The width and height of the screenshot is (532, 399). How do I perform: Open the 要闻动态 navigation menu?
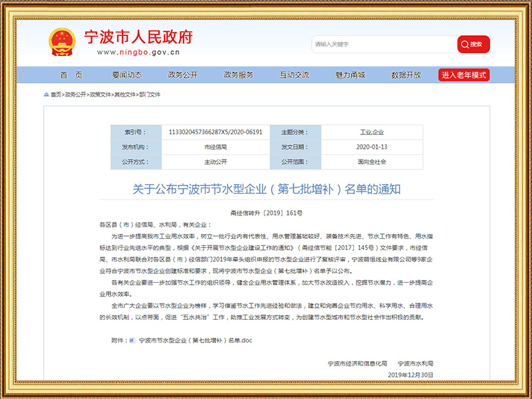coord(127,75)
